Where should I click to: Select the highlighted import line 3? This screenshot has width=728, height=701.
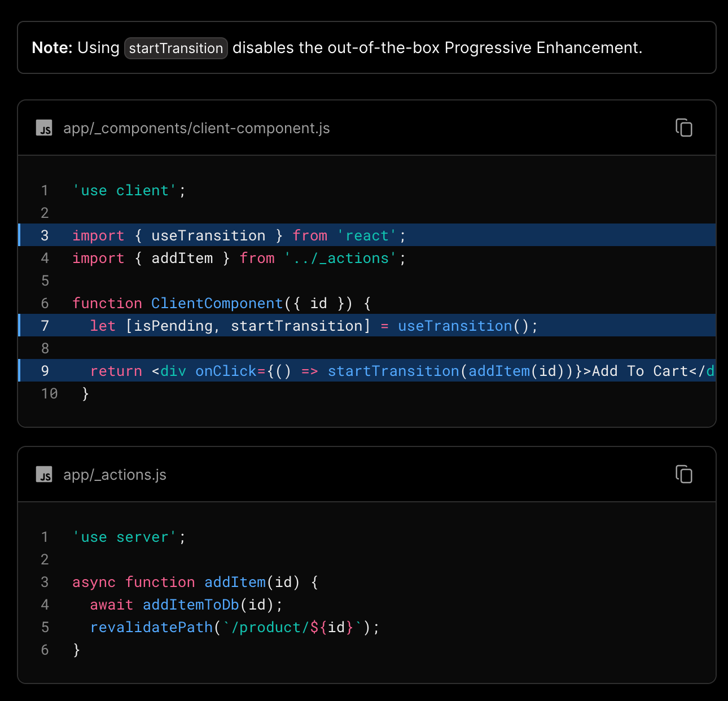[x=237, y=235]
